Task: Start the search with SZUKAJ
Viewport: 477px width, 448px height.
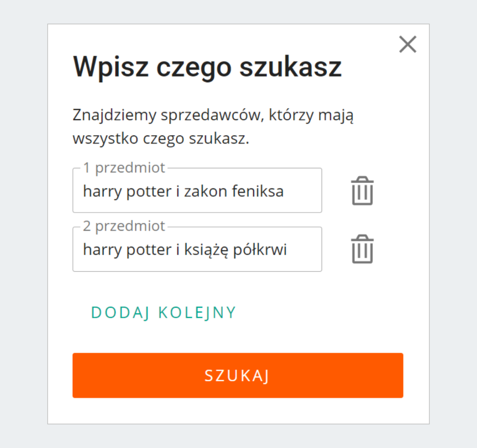Action: pos(238,375)
